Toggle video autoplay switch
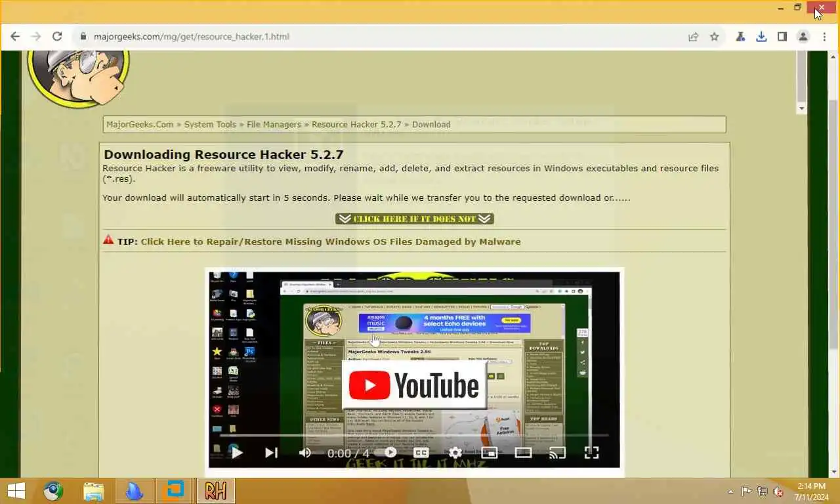The width and height of the screenshot is (840, 504). (390, 452)
